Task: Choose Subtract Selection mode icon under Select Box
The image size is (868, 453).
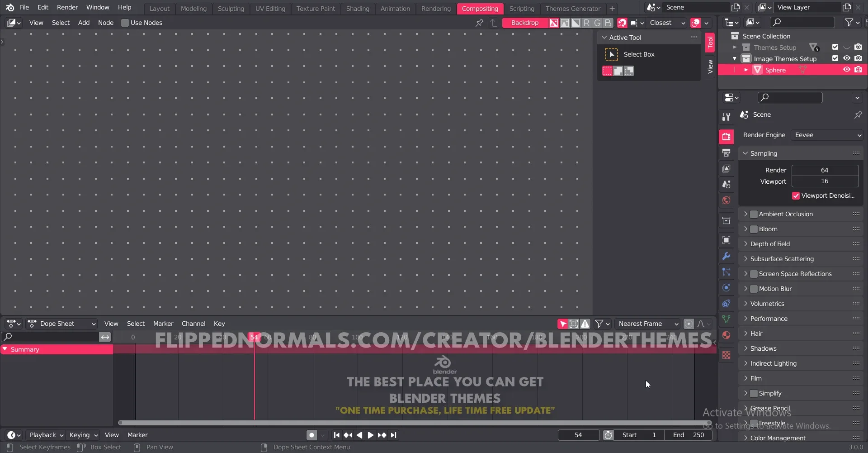Action: pos(629,71)
